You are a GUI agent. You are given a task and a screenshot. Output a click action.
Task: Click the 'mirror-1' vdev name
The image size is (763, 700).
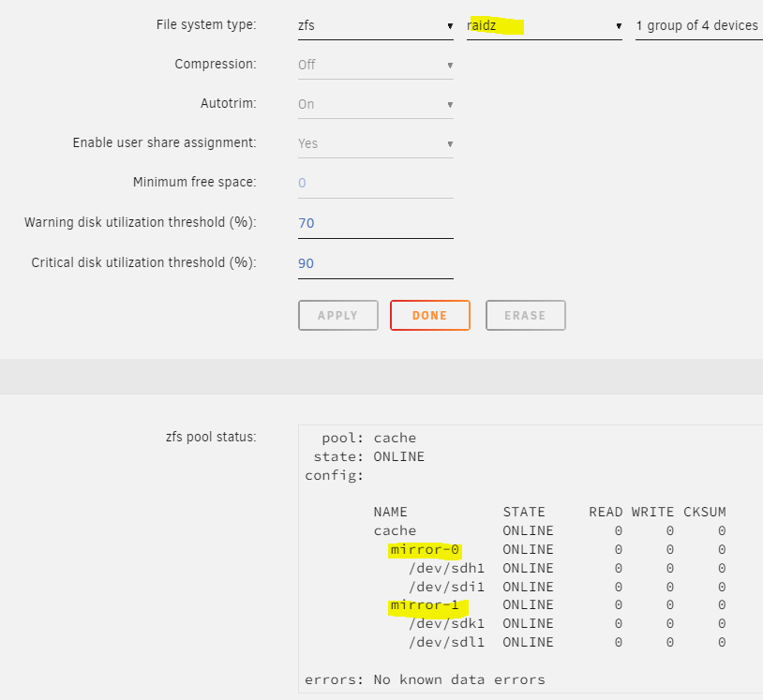(425, 604)
